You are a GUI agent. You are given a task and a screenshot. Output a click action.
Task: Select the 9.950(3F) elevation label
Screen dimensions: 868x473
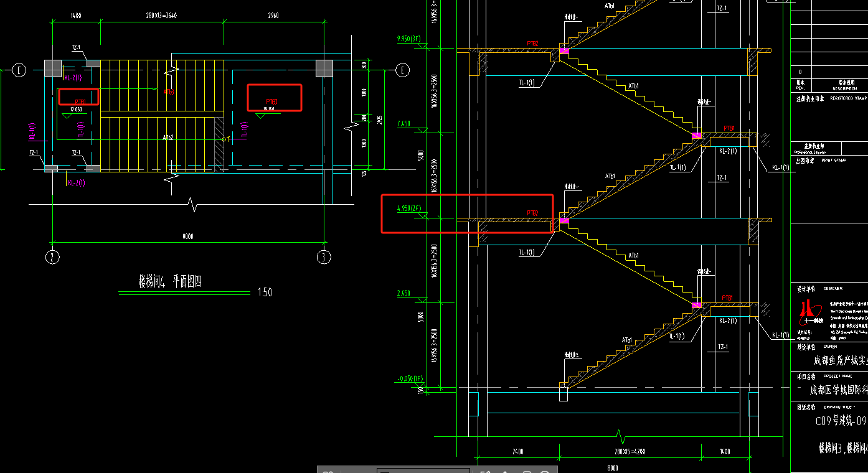409,39
